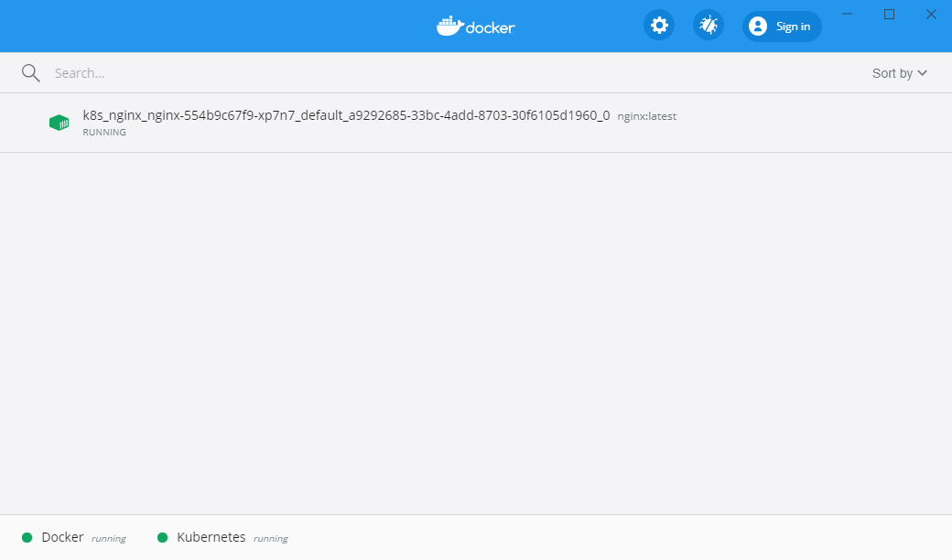Click the green Docker status dot
The width and height of the screenshot is (952, 560).
(27, 538)
